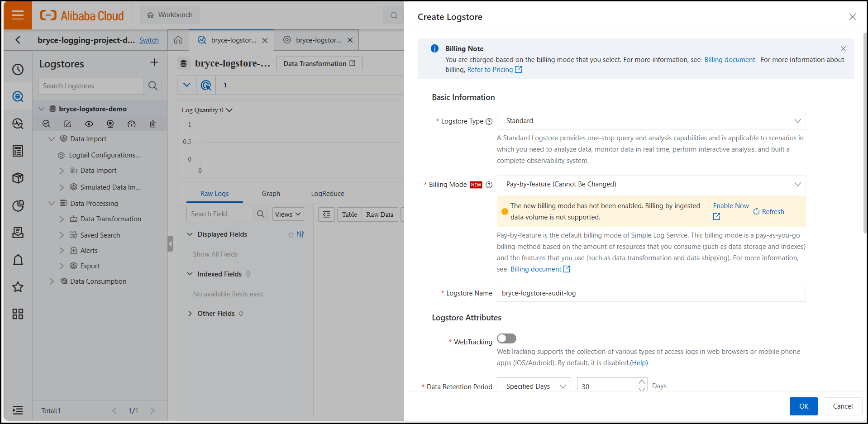Click Refresh in billing mode warning
This screenshot has height=424, width=868.
[x=768, y=212]
